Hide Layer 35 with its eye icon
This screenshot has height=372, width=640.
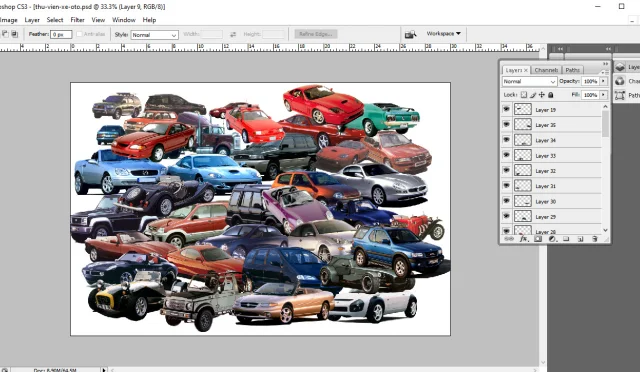506,124
